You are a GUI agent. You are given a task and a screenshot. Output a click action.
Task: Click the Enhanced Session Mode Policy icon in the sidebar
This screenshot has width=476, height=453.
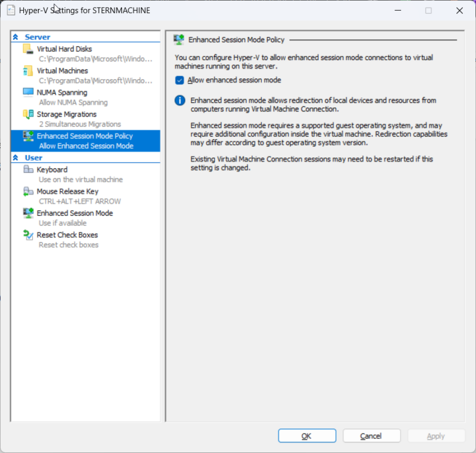click(x=28, y=136)
